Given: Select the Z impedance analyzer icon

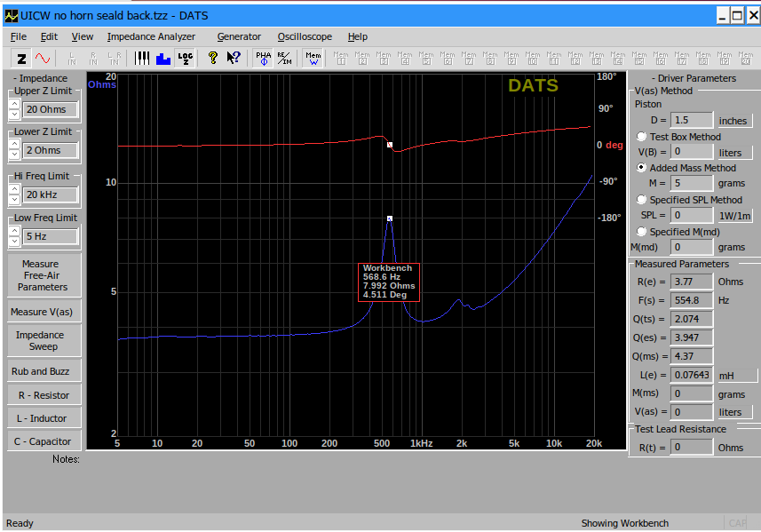Looking at the screenshot, I should (x=21, y=59).
